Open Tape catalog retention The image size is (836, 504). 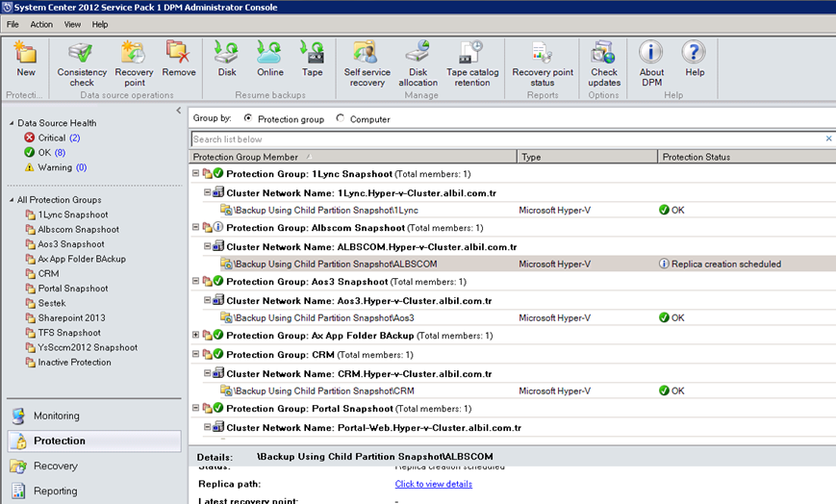(472, 64)
